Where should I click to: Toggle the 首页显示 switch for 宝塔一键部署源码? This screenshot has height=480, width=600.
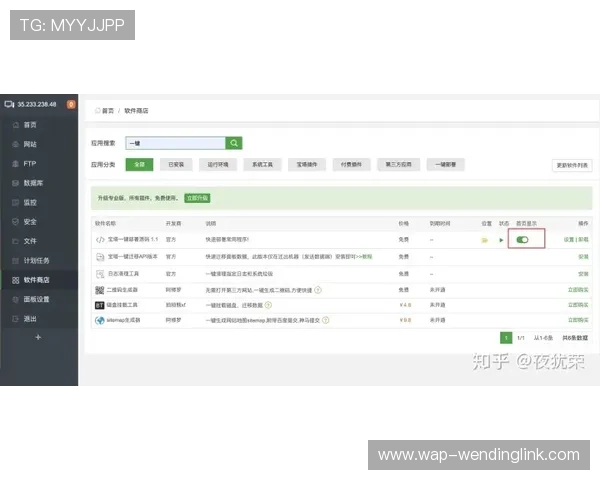pyautogui.click(x=522, y=240)
